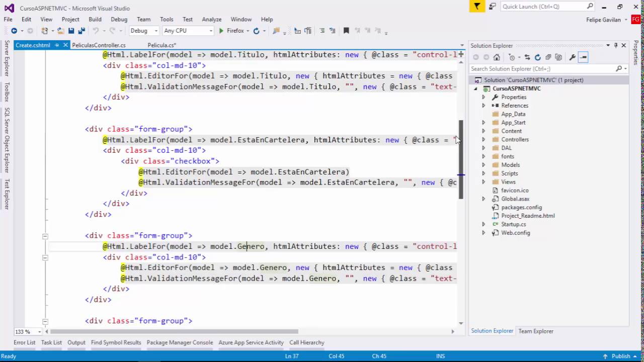
Task: Click the Publish up-arrow icon in status bar
Action: 605,356
